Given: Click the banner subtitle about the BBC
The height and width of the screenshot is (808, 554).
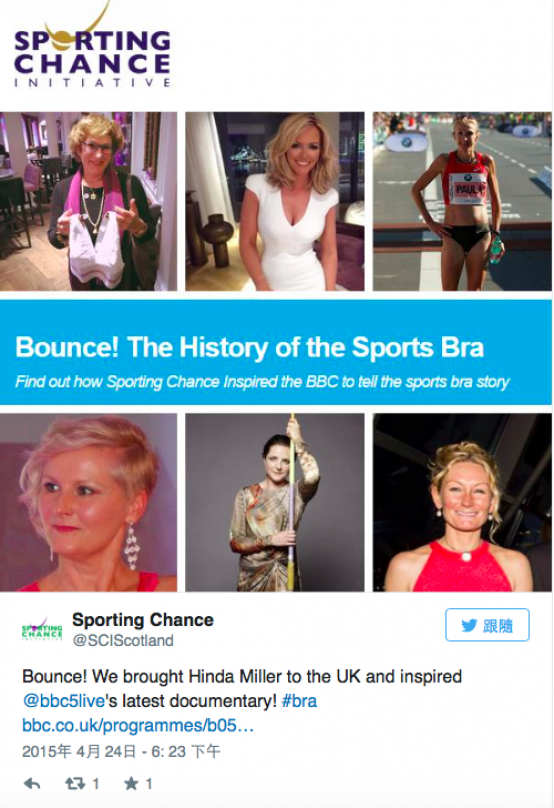Looking at the screenshot, I should click(262, 382).
